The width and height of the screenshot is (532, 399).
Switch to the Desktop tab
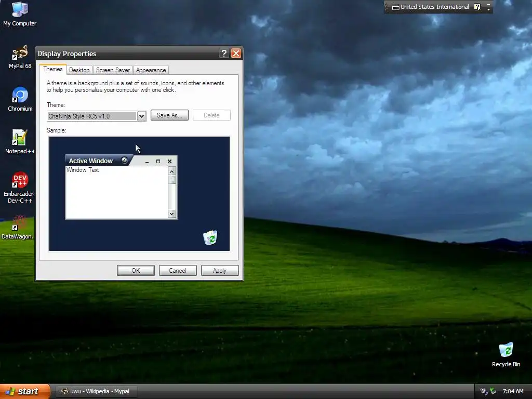coord(79,70)
